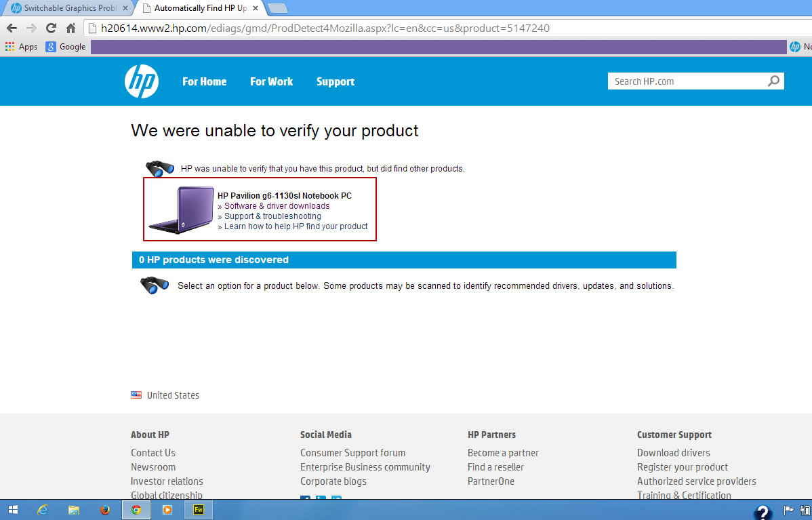This screenshot has height=520, width=812.
Task: Open Enterprise Business community link
Action: (x=365, y=466)
